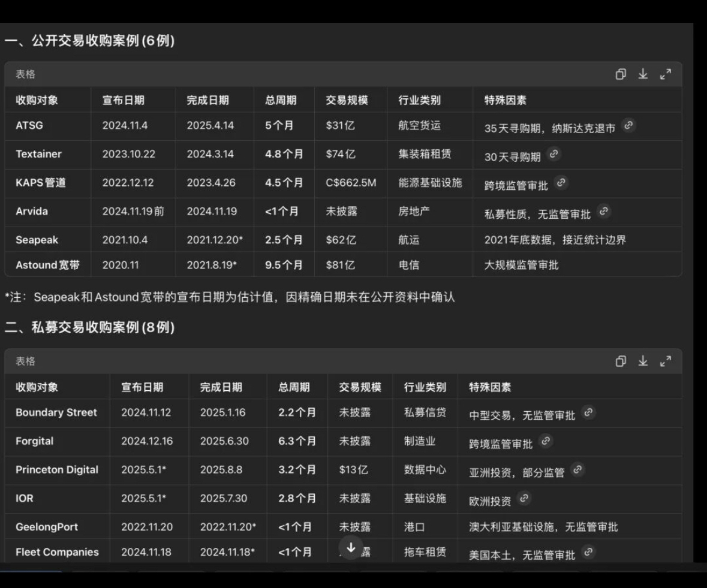This screenshot has height=588, width=707.
Task: Download the public acquisitions table
Action: click(643, 74)
